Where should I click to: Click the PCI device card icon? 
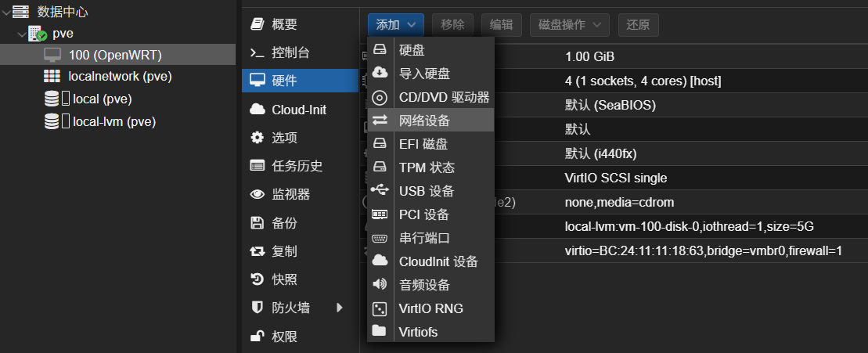(x=380, y=214)
